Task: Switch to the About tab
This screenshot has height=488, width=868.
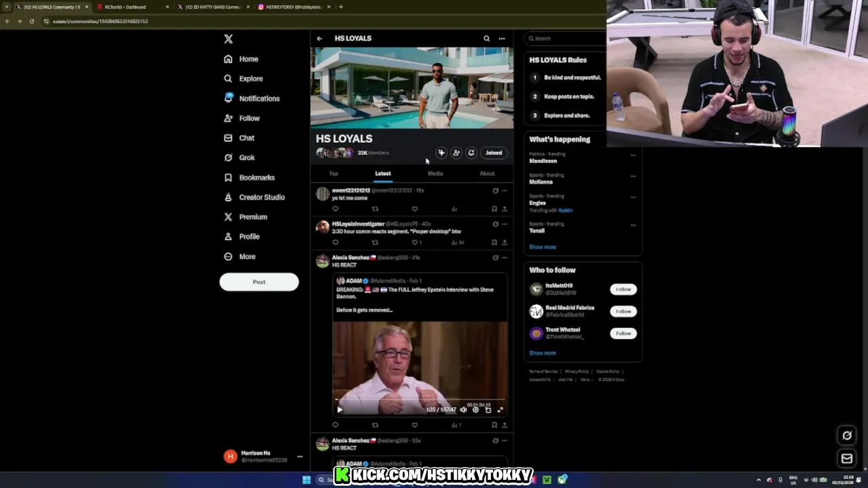Action: click(487, 174)
